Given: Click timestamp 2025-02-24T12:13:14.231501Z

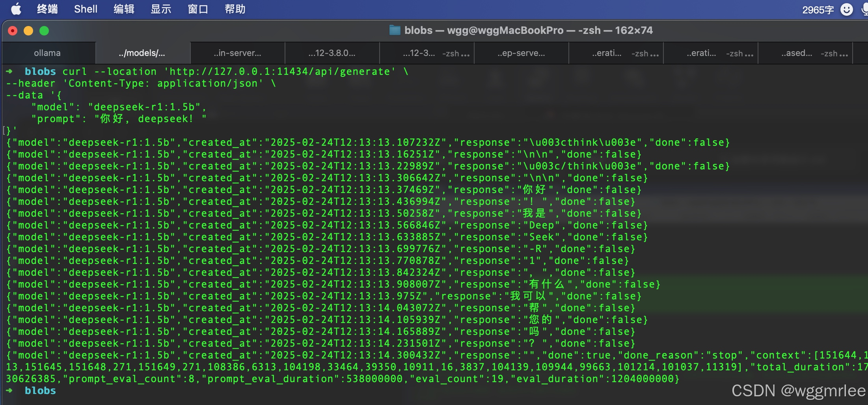Looking at the screenshot, I should pyautogui.click(x=355, y=344).
